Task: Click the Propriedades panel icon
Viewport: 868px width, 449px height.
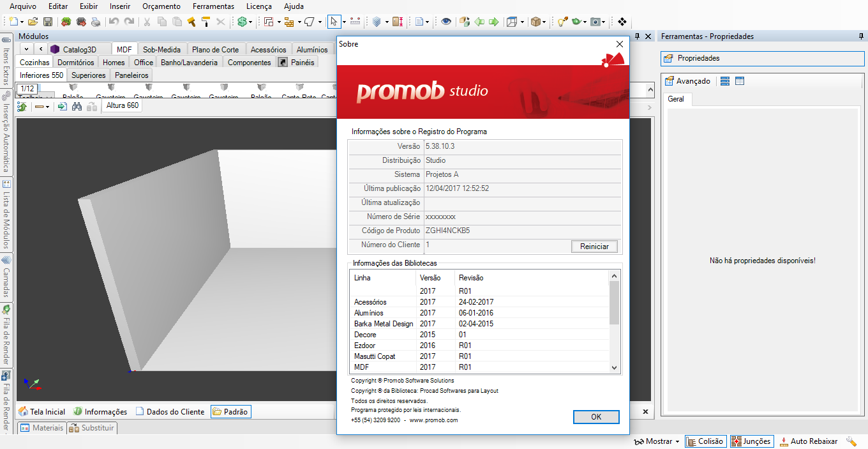Action: tap(668, 58)
